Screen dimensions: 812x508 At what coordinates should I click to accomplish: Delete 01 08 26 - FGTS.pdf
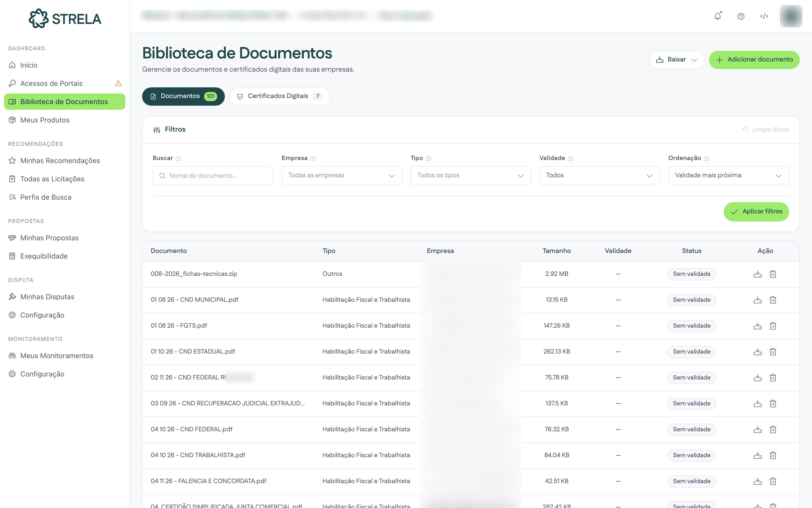(773, 326)
